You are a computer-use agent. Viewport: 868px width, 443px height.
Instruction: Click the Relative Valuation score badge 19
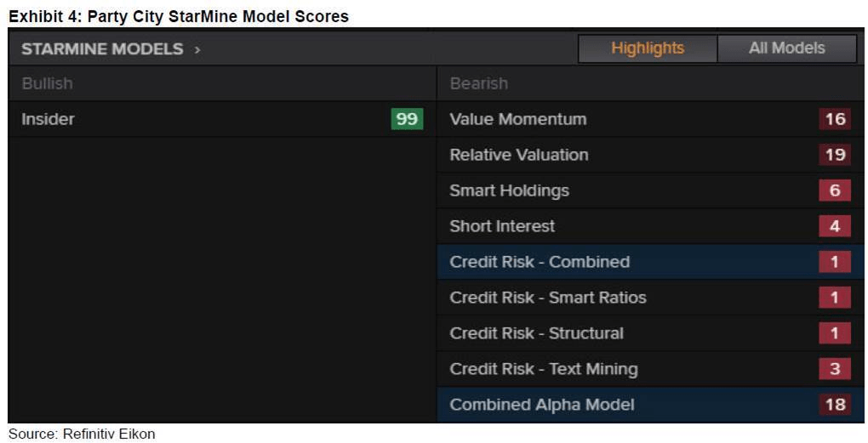coord(835,155)
